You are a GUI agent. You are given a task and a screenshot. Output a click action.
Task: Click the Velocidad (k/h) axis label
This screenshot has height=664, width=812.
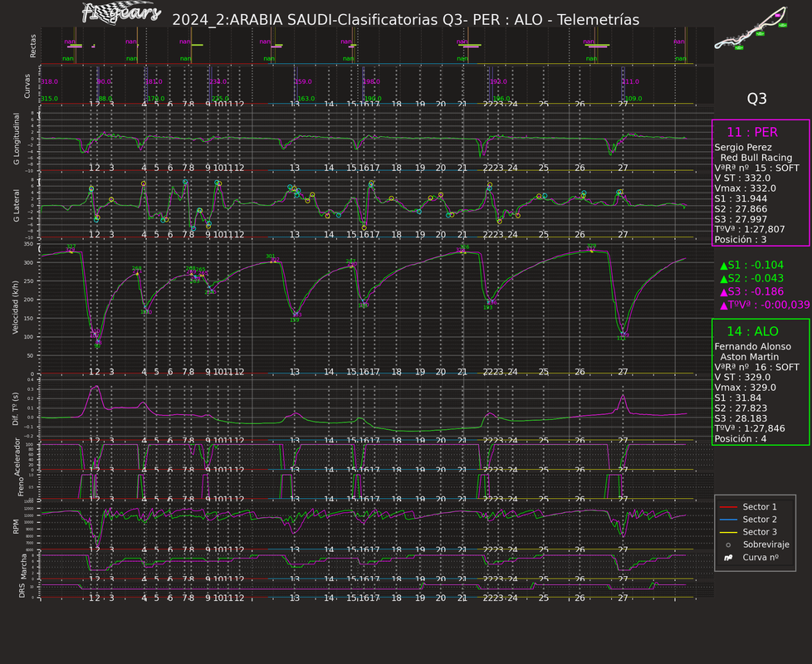tap(16, 307)
